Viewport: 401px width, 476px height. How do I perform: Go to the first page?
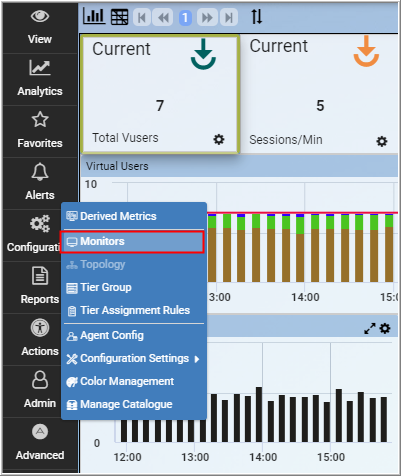[142, 17]
